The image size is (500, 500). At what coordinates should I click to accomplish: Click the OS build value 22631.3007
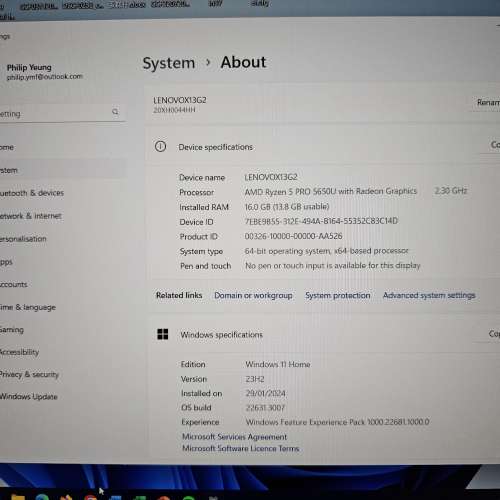[x=265, y=408]
